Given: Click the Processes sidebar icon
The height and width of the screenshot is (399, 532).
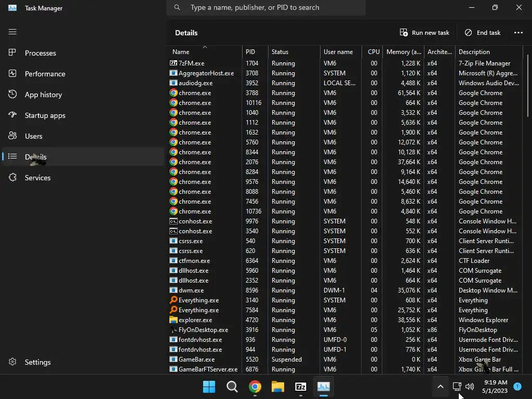Looking at the screenshot, I should [12, 52].
